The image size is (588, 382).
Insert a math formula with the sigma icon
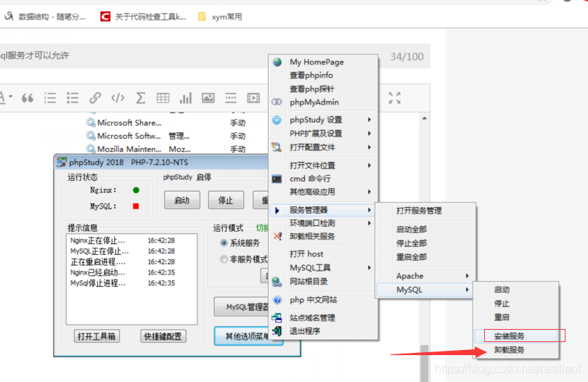(x=140, y=98)
